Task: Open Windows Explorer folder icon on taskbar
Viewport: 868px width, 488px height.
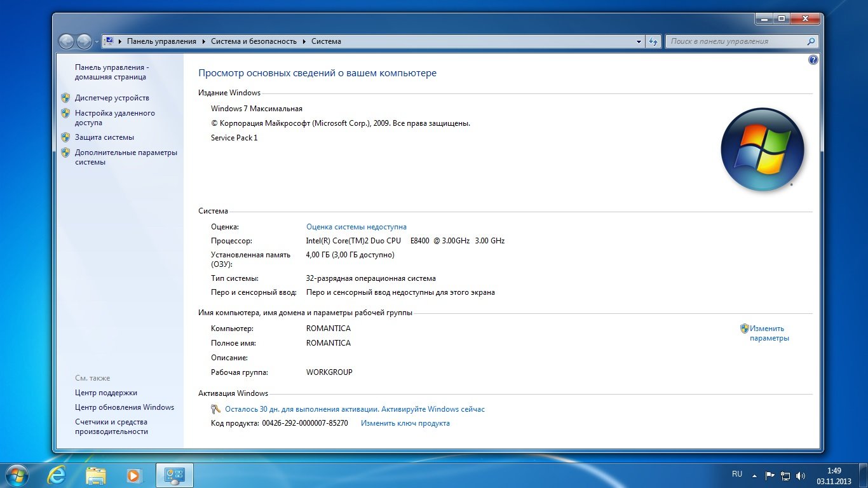Action: click(x=96, y=475)
